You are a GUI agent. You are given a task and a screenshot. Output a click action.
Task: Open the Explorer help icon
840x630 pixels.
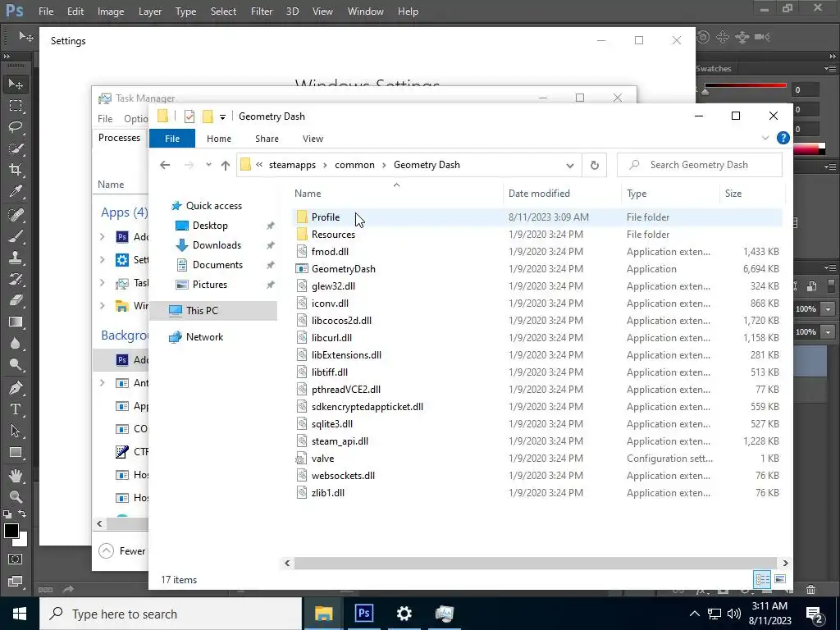coord(783,138)
